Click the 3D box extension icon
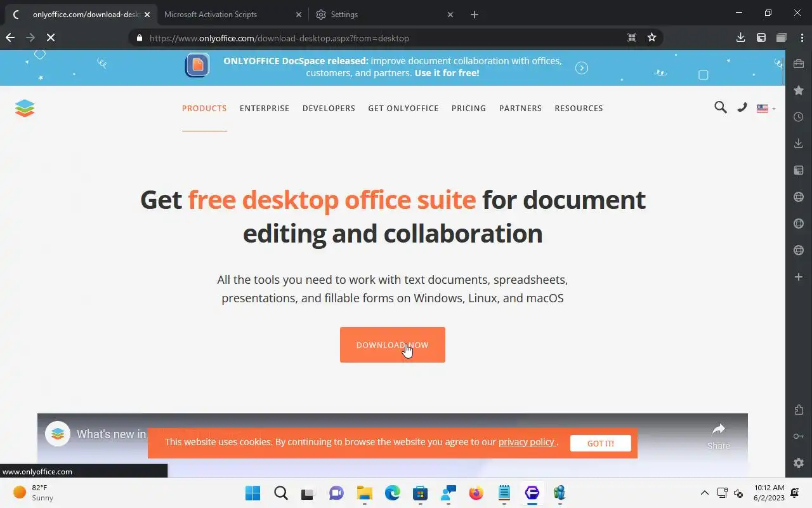Image resolution: width=812 pixels, height=508 pixels. tap(782, 37)
